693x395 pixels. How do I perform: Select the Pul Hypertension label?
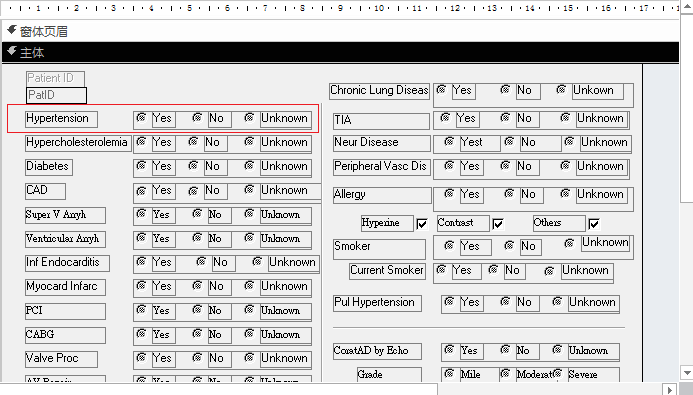pos(377,303)
